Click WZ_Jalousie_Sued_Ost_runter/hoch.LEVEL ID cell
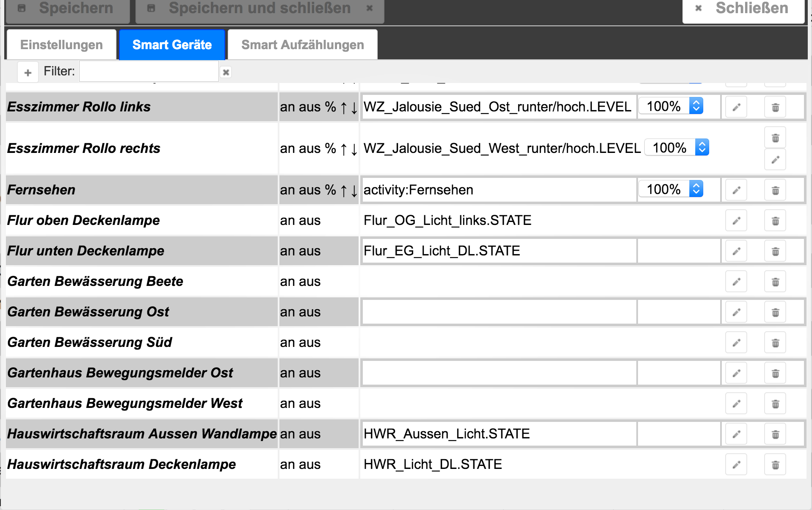Viewport: 812px width, 510px height. click(499, 107)
